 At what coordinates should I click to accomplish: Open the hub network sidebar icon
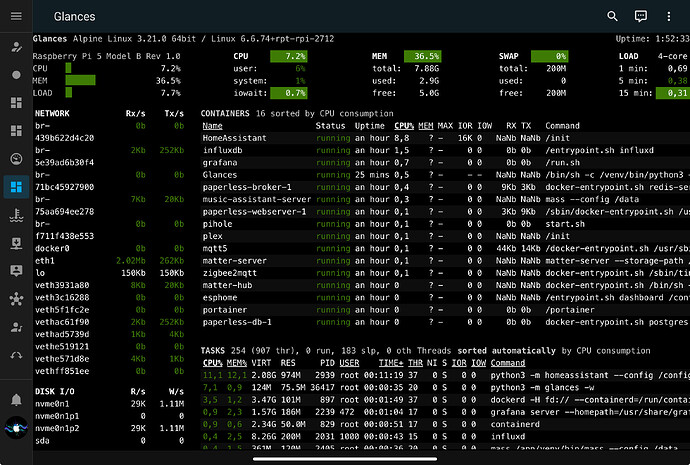pos(16,299)
